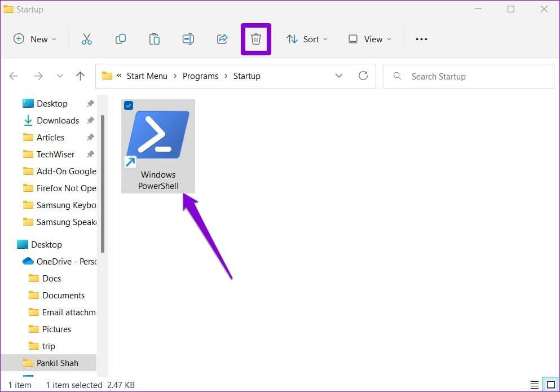Switch to large thumbnails view icon

pos(551,385)
